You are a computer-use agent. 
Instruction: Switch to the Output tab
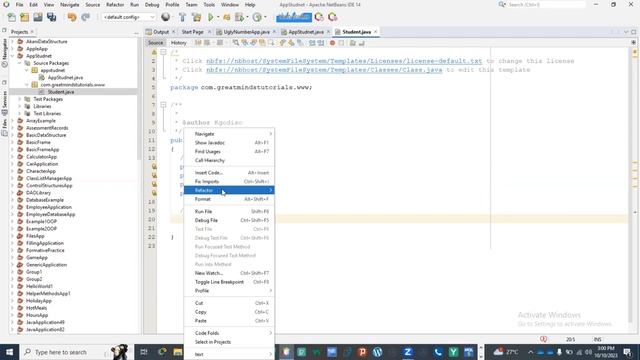pos(160,32)
